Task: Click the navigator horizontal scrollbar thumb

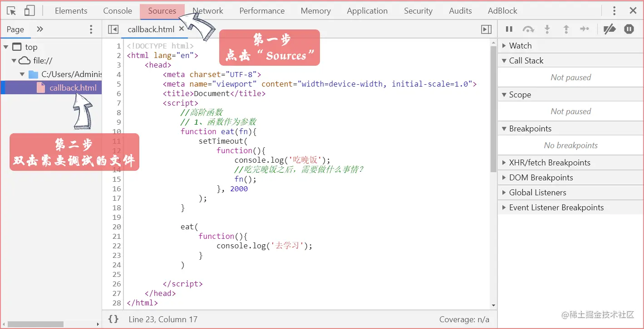Action: (35, 324)
